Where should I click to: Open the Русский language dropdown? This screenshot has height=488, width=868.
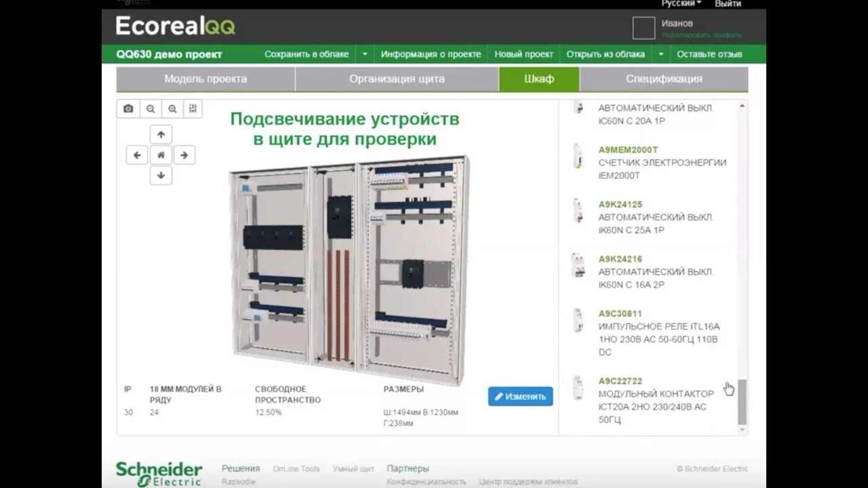(x=682, y=3)
